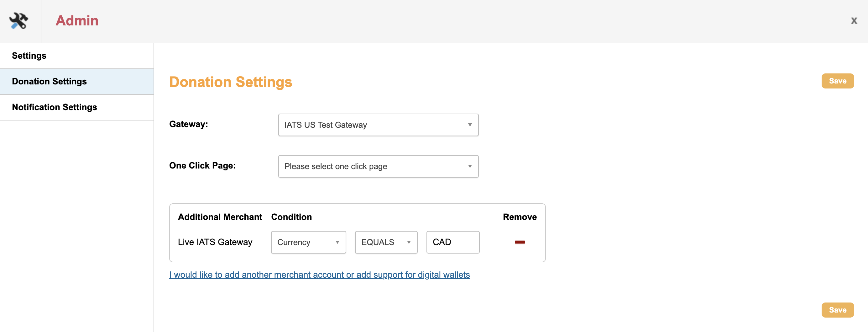Click the Admin title text
Image resolution: width=868 pixels, height=332 pixels.
point(77,21)
